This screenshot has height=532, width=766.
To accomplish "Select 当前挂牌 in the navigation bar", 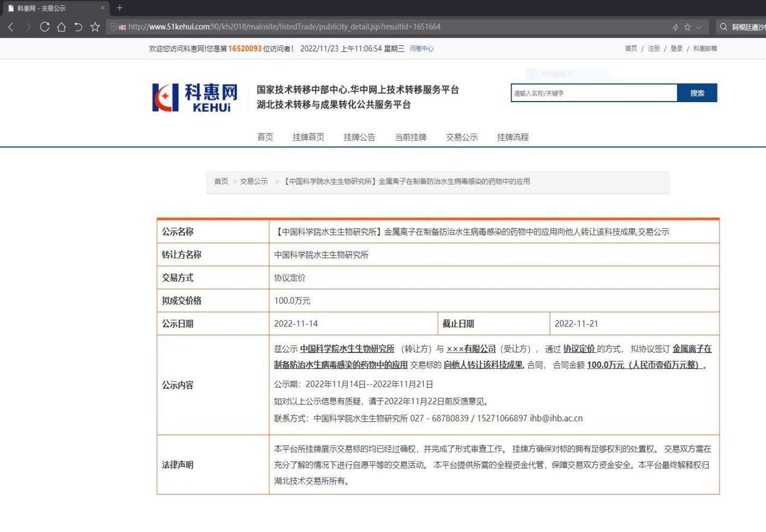I will click(x=411, y=137).
